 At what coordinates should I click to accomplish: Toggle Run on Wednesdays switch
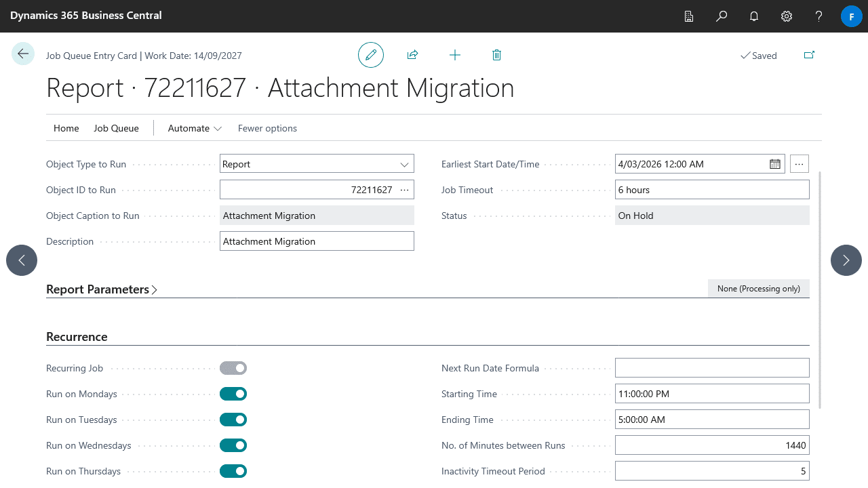(233, 445)
